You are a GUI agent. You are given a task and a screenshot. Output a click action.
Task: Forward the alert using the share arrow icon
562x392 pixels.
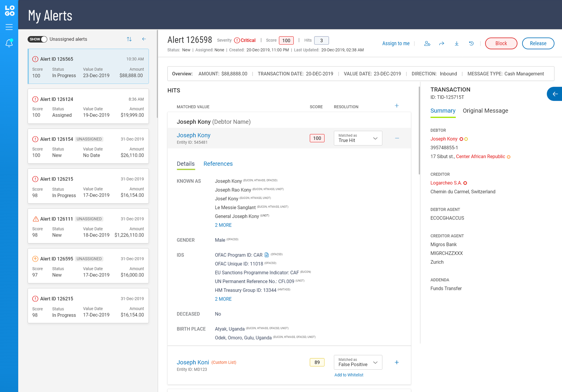442,43
